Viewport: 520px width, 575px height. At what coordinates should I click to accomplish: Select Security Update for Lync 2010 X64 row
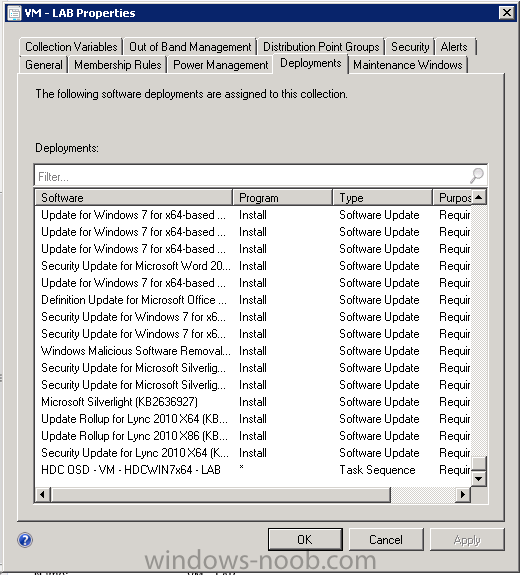[253, 453]
